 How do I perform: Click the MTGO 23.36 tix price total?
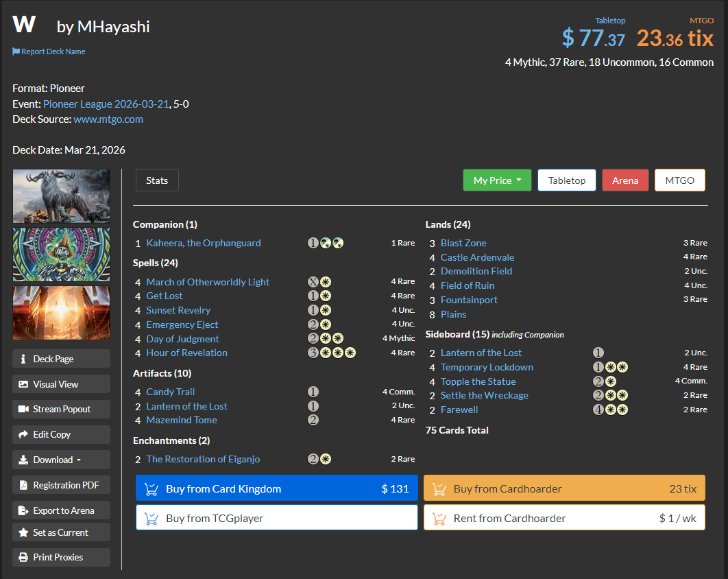coord(675,38)
